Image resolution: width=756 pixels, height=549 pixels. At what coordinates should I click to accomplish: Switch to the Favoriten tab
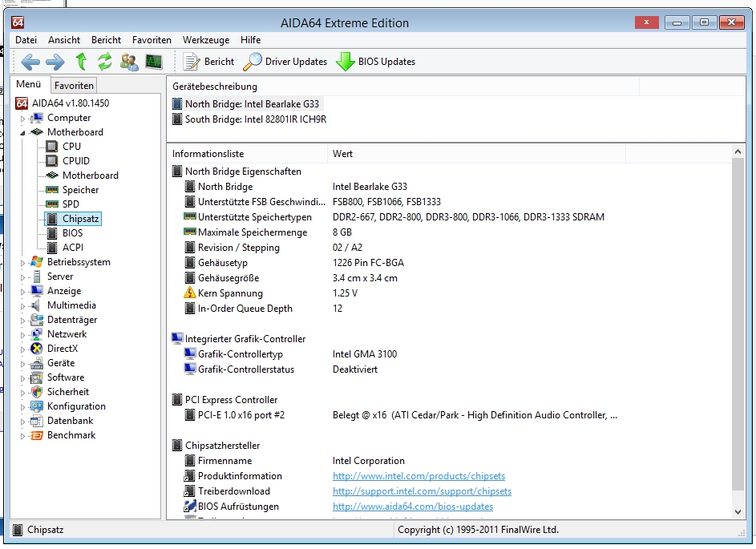[x=74, y=85]
